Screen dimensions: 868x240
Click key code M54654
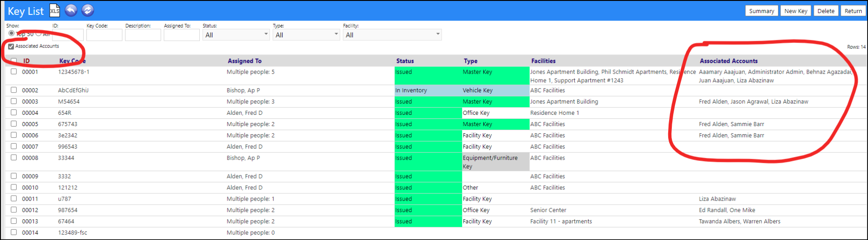pos(69,102)
